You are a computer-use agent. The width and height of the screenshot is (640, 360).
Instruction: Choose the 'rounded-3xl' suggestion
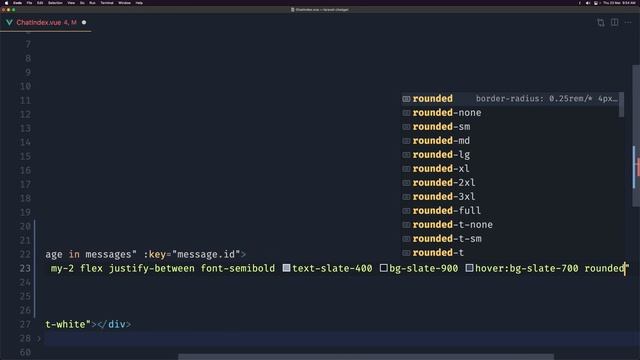pos(511,196)
